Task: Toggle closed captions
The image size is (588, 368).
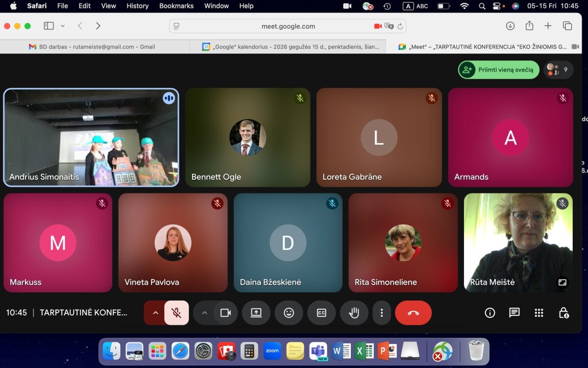Action: [x=321, y=313]
